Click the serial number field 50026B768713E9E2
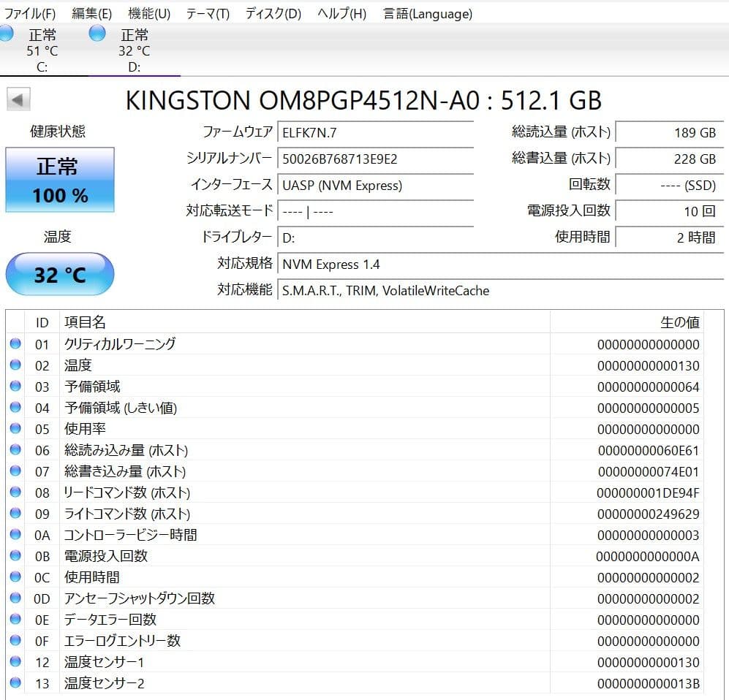The image size is (729, 700). coord(376,159)
